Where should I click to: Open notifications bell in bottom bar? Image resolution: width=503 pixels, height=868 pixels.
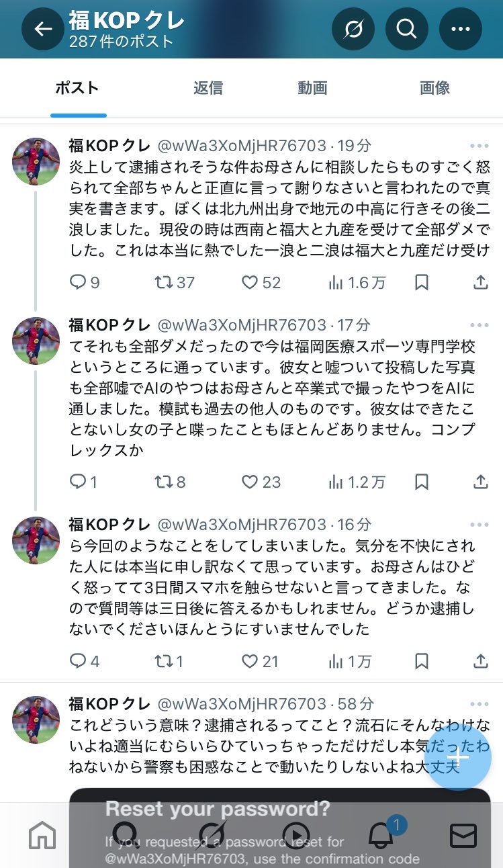(381, 836)
